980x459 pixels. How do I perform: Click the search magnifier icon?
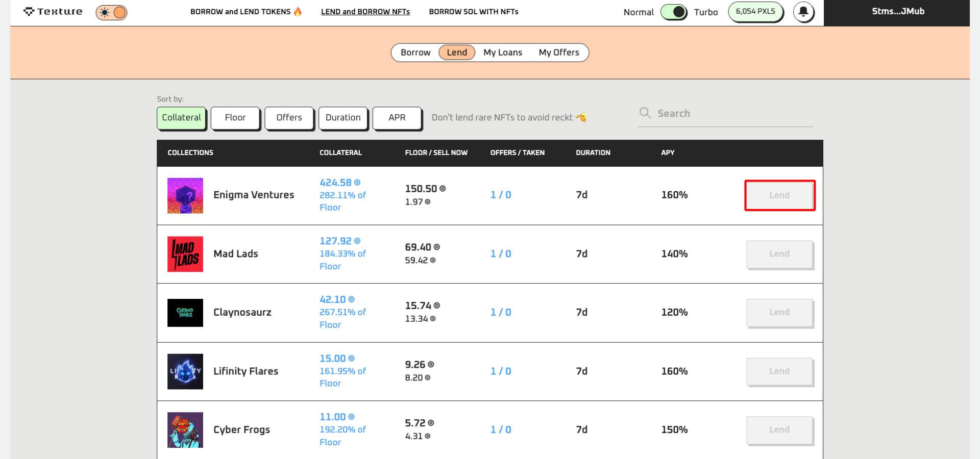(x=645, y=113)
